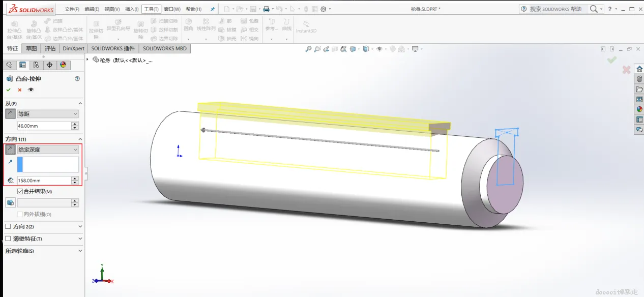Open the 窗口(W) menu
Viewport: 644px width, 297px height.
[172, 9]
